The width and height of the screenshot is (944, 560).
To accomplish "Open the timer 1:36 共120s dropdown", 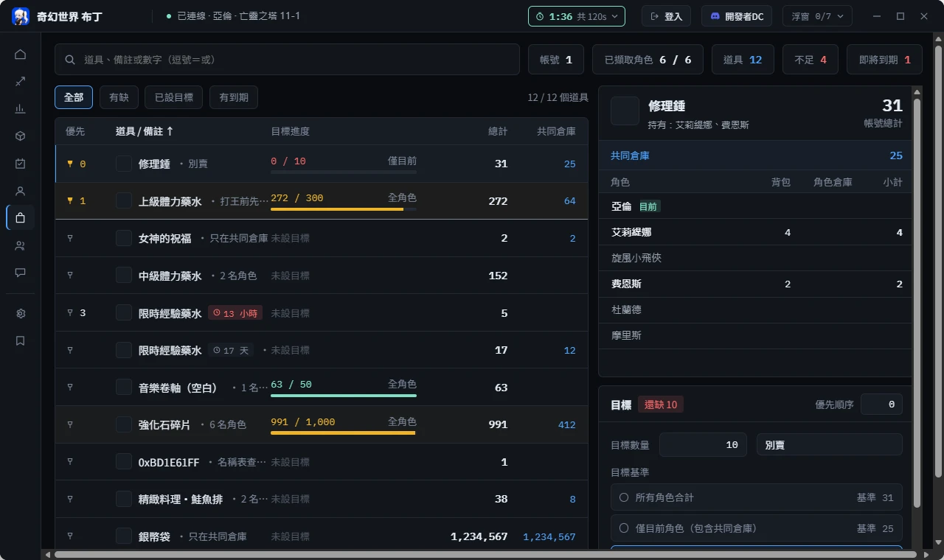I will [x=577, y=16].
